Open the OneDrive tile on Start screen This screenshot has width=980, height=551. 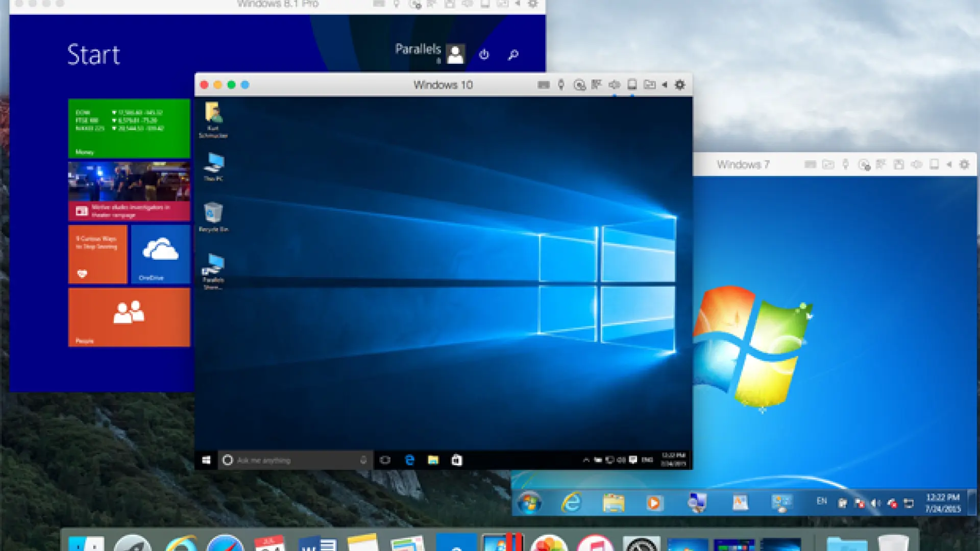pyautogui.click(x=160, y=254)
